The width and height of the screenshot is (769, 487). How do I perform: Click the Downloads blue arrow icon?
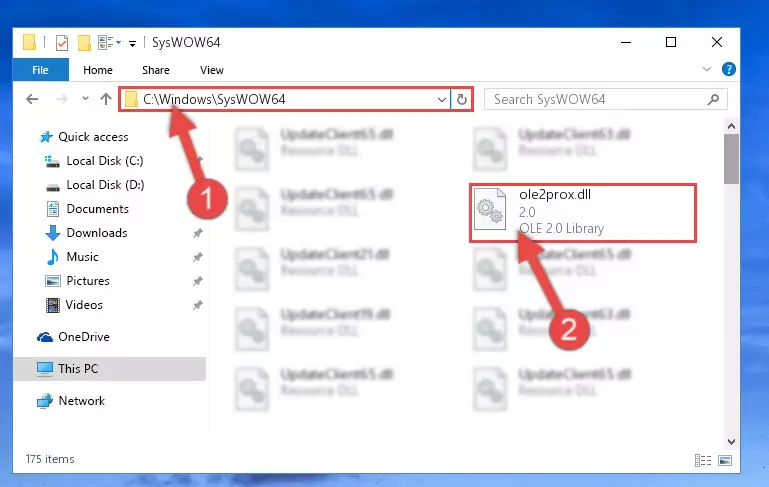pos(52,233)
